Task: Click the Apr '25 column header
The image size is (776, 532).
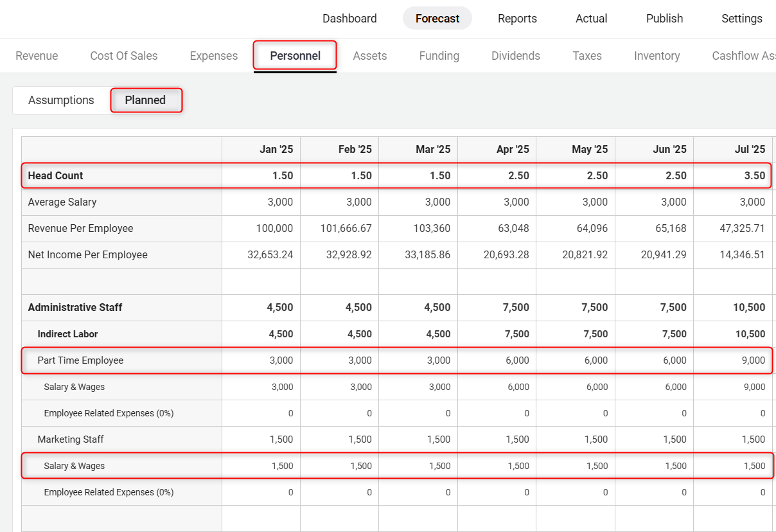Action: 513,149
